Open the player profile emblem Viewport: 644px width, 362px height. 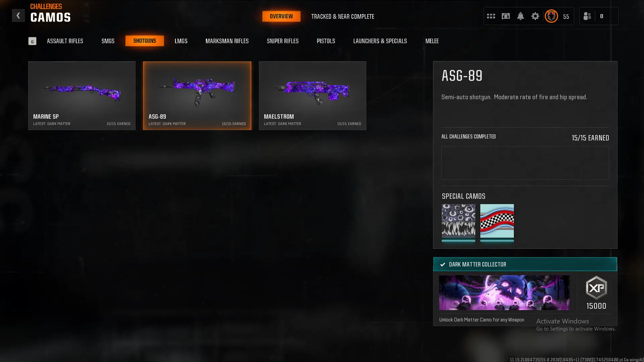click(x=551, y=16)
